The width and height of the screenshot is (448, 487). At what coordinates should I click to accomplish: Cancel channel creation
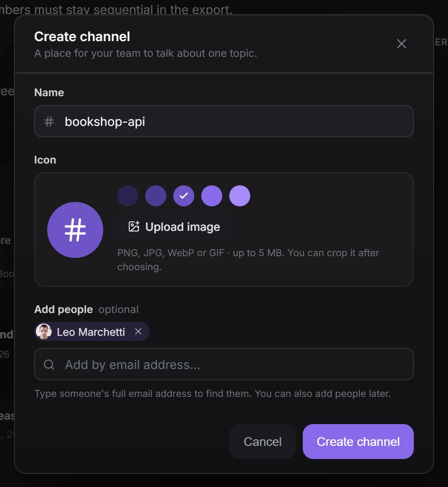[x=262, y=442]
